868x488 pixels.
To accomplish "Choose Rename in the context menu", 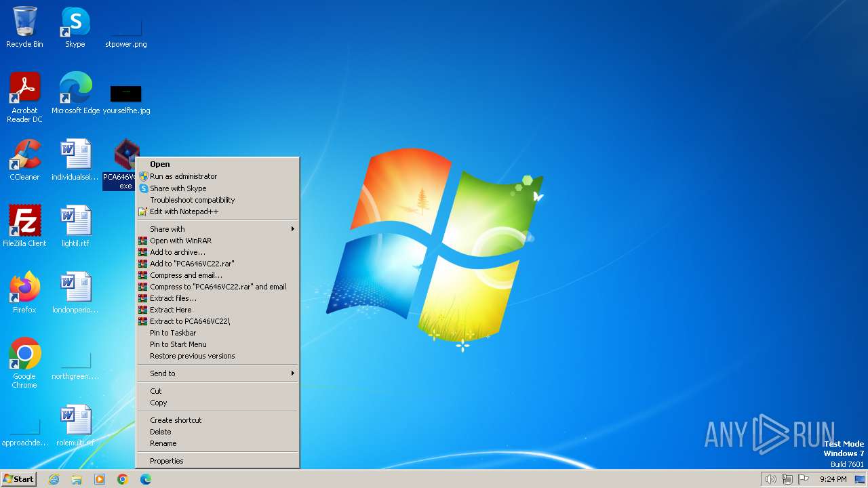I will [217, 443].
